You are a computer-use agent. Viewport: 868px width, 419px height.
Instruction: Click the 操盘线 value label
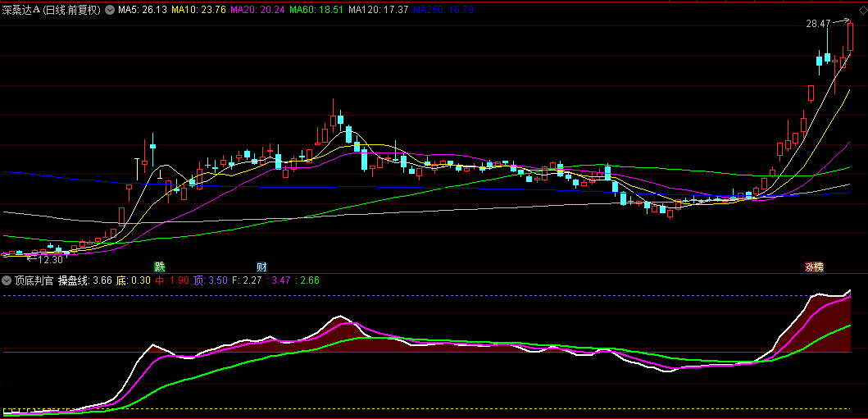(84, 280)
